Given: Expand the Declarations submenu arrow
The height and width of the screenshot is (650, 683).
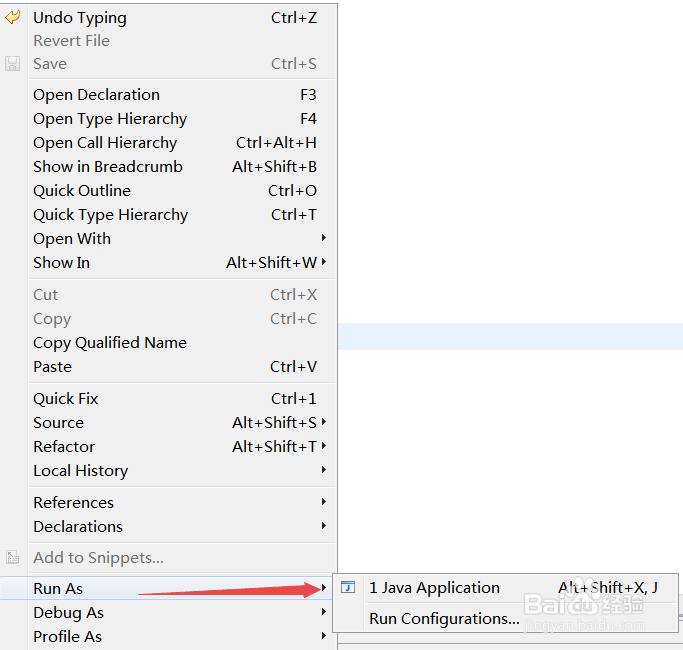Looking at the screenshot, I should (x=323, y=527).
